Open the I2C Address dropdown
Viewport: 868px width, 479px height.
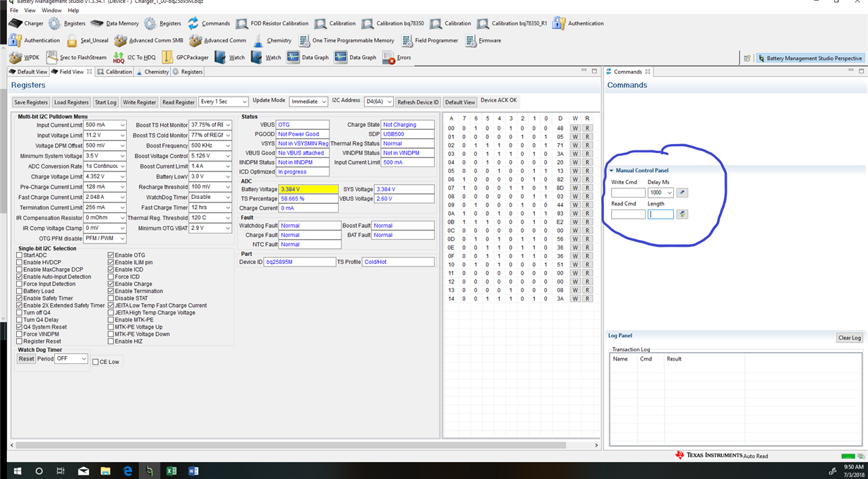pos(379,102)
